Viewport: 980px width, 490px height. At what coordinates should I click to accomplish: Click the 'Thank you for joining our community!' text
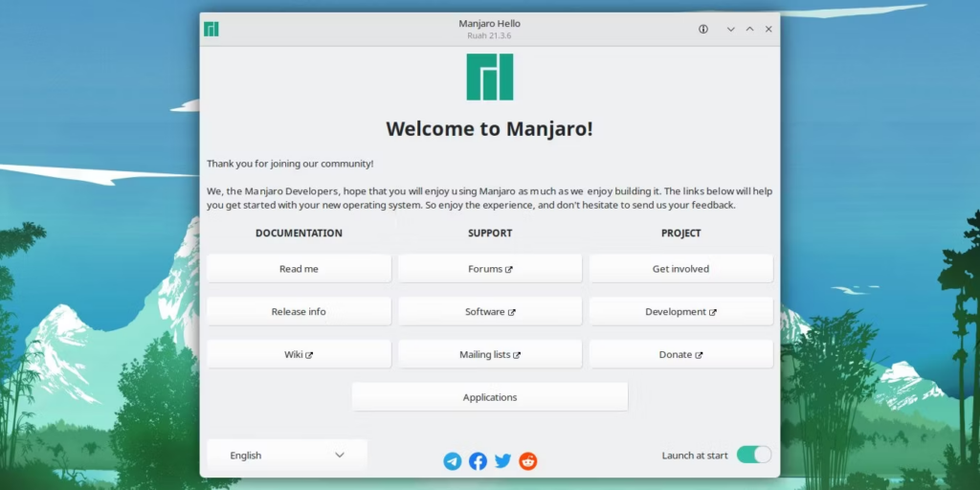[290, 164]
